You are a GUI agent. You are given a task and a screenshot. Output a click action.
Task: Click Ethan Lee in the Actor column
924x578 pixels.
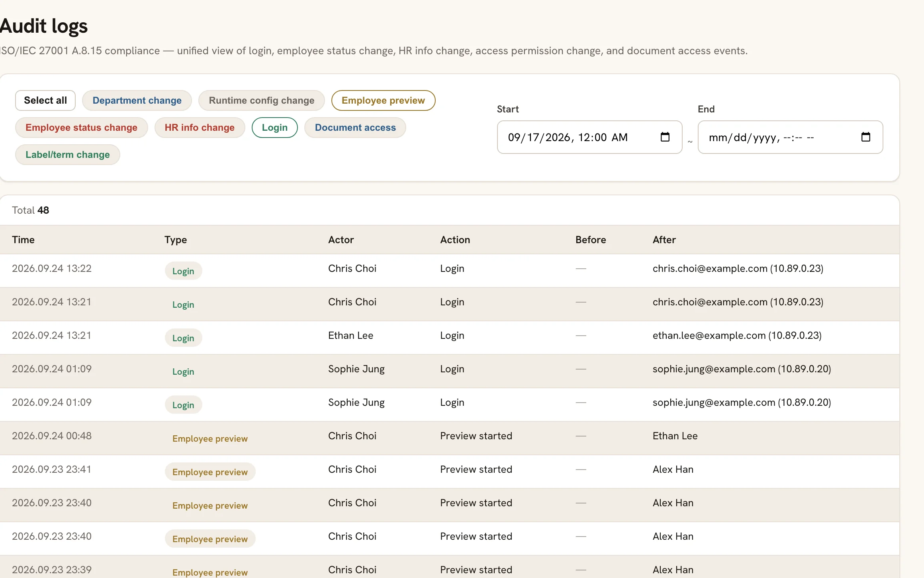click(350, 335)
